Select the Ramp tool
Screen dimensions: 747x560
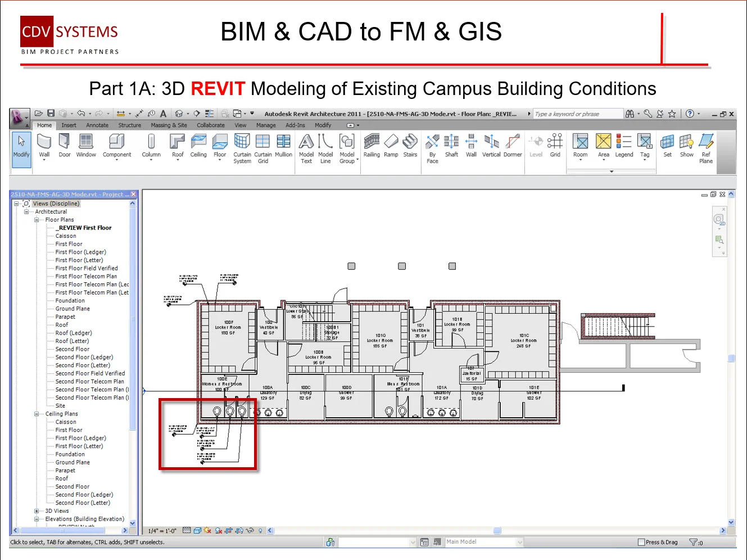[391, 145]
